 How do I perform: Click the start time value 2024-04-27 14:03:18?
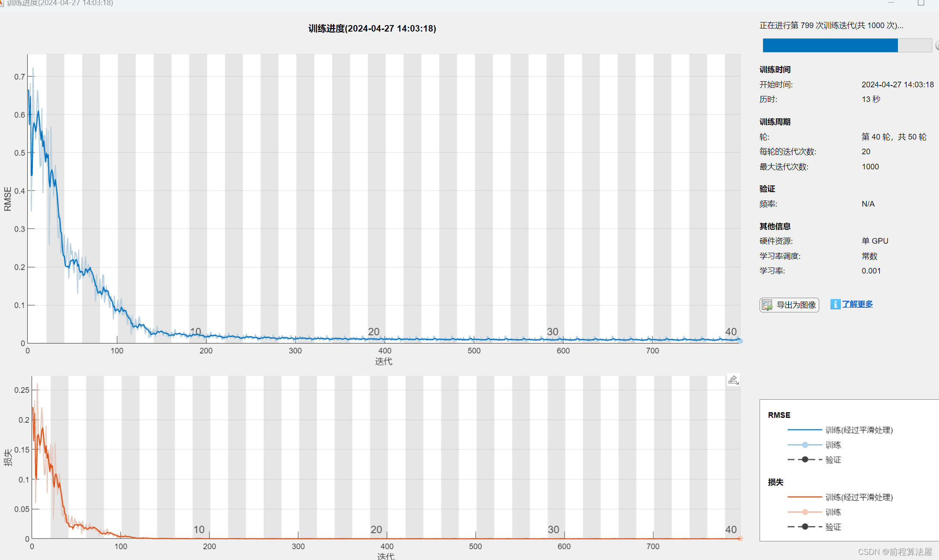[x=897, y=85]
